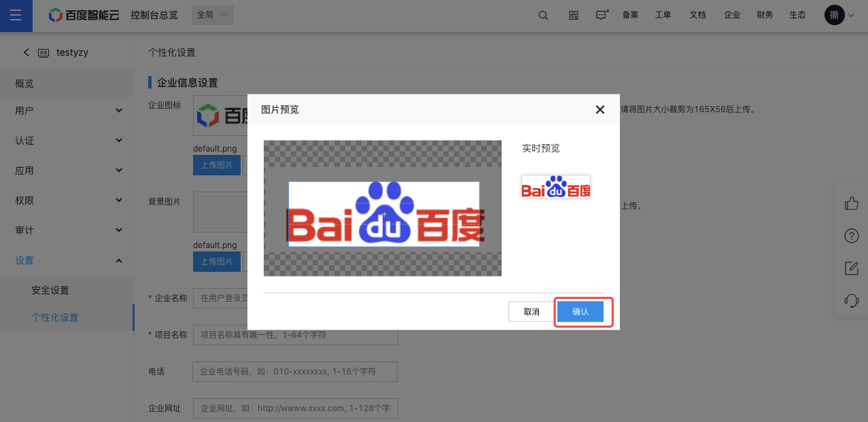868x422 pixels.
Task: Click the thumbs-up feedback icon
Action: tap(851, 203)
